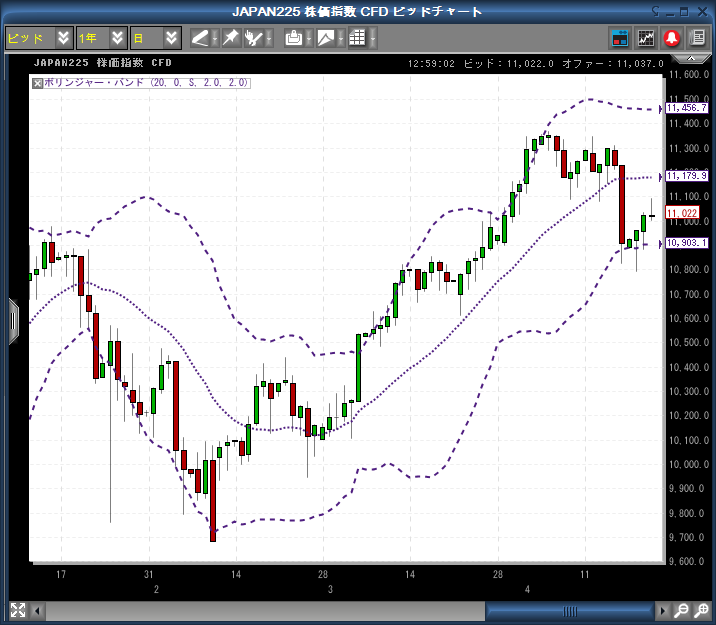Open the chart type icon

pos(326,38)
